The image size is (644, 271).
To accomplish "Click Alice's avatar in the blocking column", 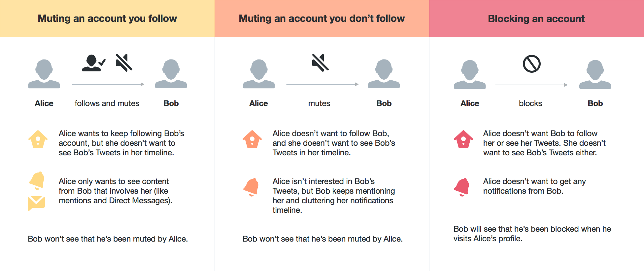I will tap(470, 74).
